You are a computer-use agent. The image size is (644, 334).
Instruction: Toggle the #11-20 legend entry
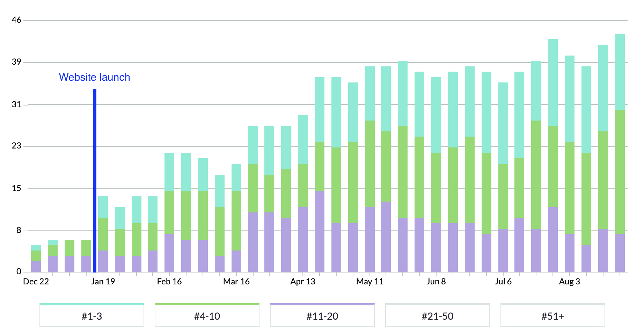[x=322, y=316]
